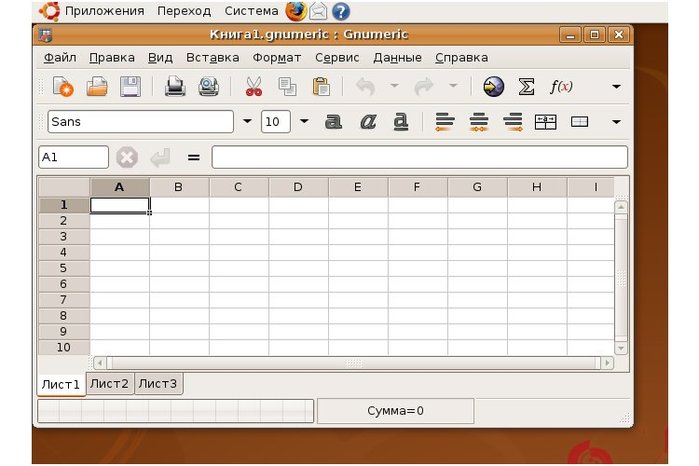
Task: Click the font size field showing 10
Action: pyautogui.click(x=275, y=121)
